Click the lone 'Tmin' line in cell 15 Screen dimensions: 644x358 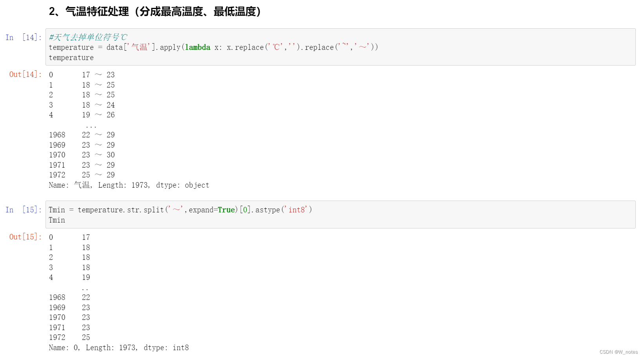(57, 220)
